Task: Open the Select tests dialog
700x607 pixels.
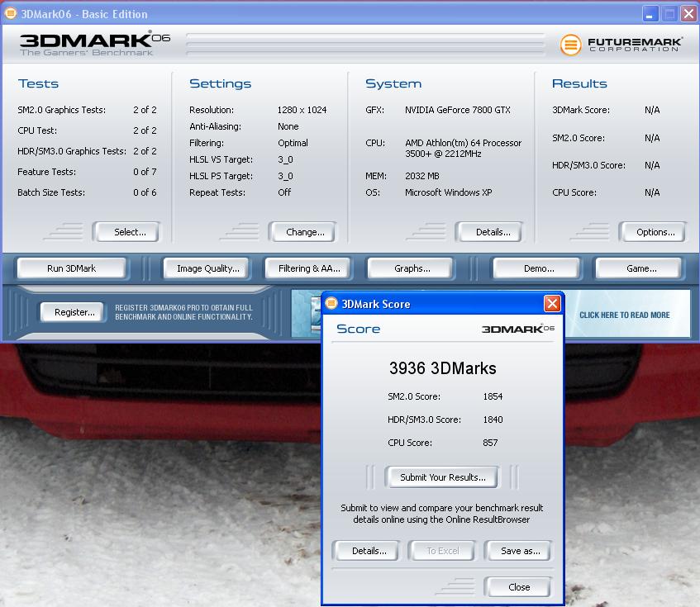Action: coord(126,232)
